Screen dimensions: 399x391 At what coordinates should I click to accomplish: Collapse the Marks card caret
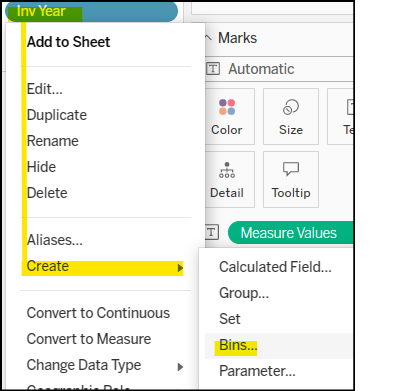click(x=208, y=38)
